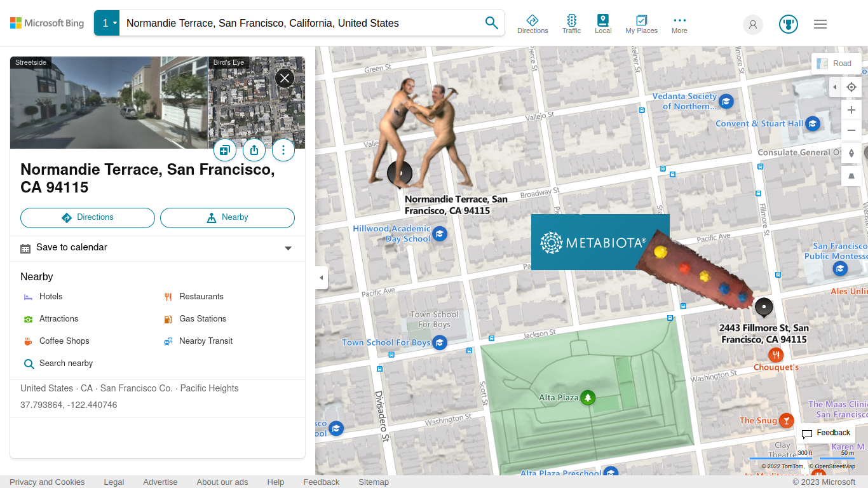
Task: Open My Places
Action: (641, 24)
